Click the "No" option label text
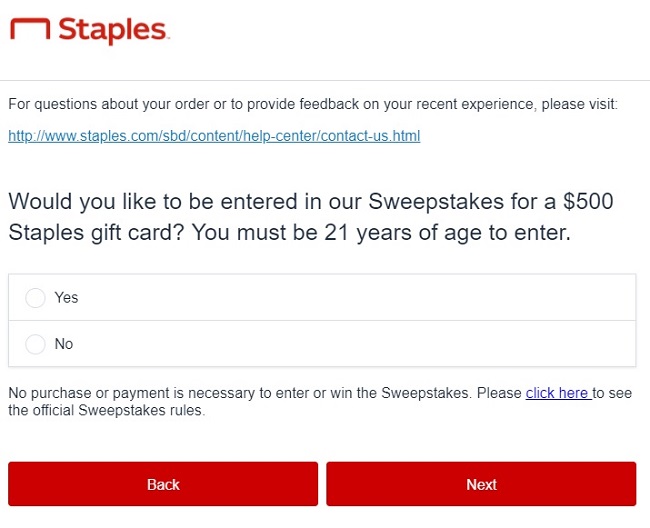Viewport: 650px width, 528px height. click(x=64, y=344)
